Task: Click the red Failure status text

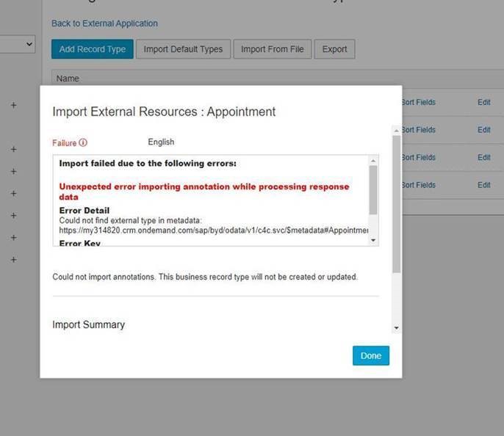Action: (65, 143)
